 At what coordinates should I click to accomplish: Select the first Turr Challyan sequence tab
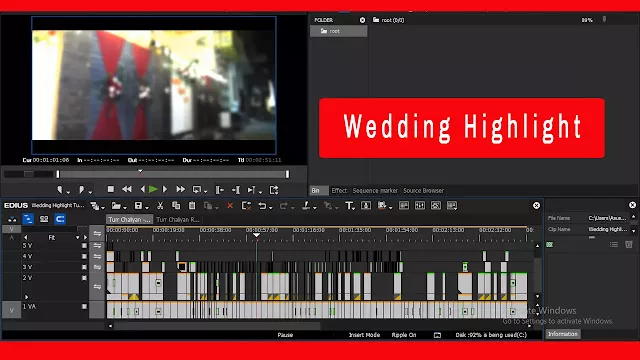coord(129,220)
